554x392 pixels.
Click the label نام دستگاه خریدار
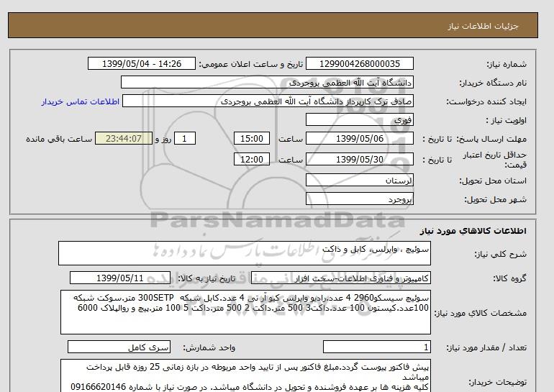coord(493,83)
